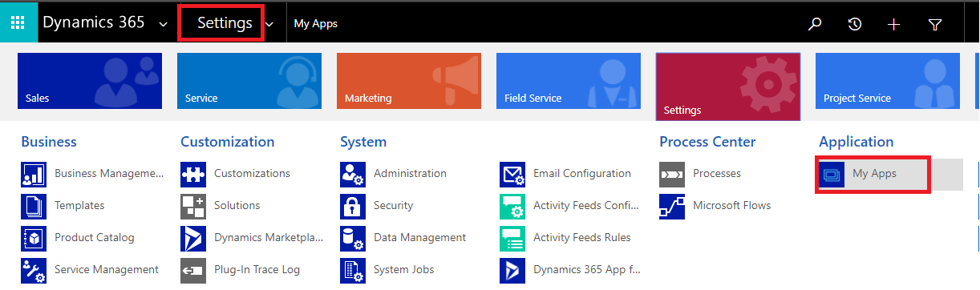Open Service Management link
The image size is (980, 290).
[x=107, y=270]
